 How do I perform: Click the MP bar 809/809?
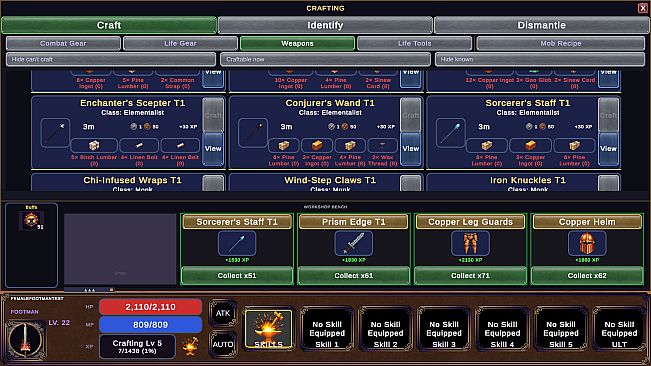(x=150, y=325)
